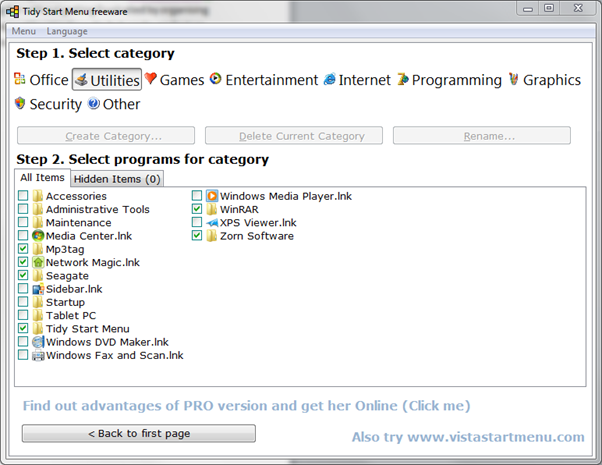Click the WinRAR folder icon
Screen dimensions: 602x465
click(212, 209)
